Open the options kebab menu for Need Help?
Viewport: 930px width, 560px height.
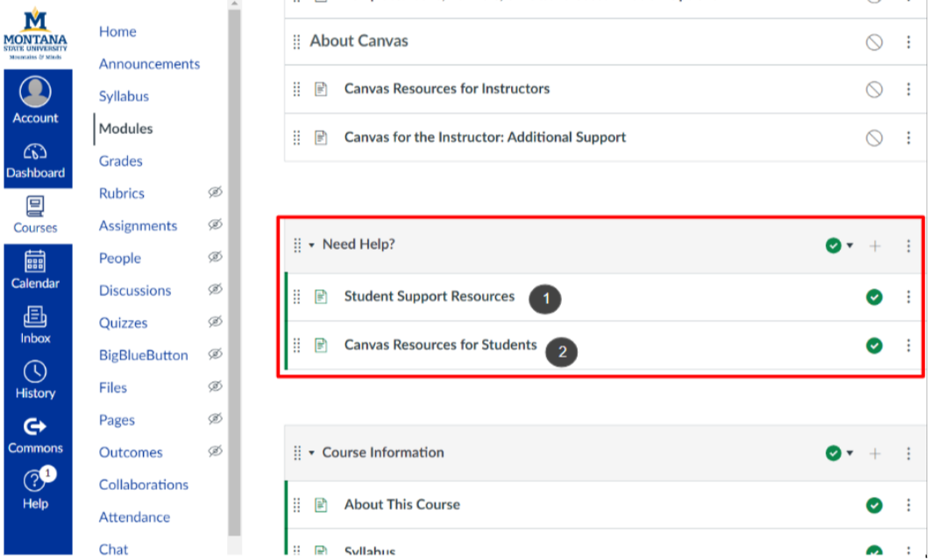[x=908, y=245]
